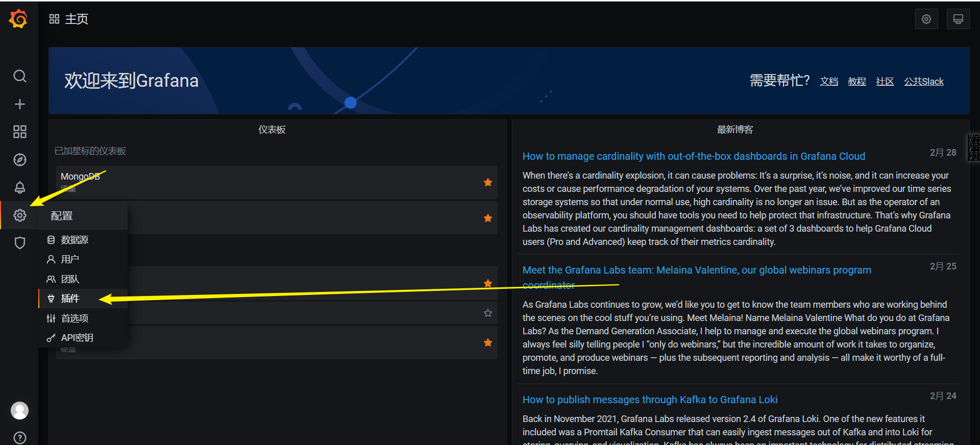
Task: Toggle the star on the row crossed by the arrow
Action: point(488,283)
